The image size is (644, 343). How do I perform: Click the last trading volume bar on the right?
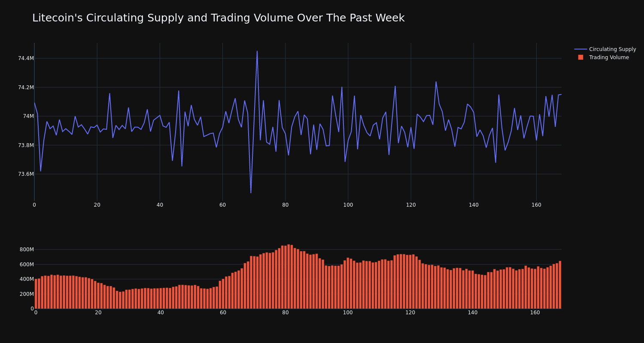click(560, 285)
